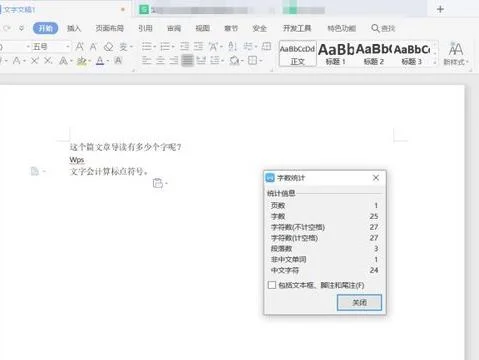The image size is (479, 360).
Task: Click the paste options icon in document
Action: (x=158, y=183)
